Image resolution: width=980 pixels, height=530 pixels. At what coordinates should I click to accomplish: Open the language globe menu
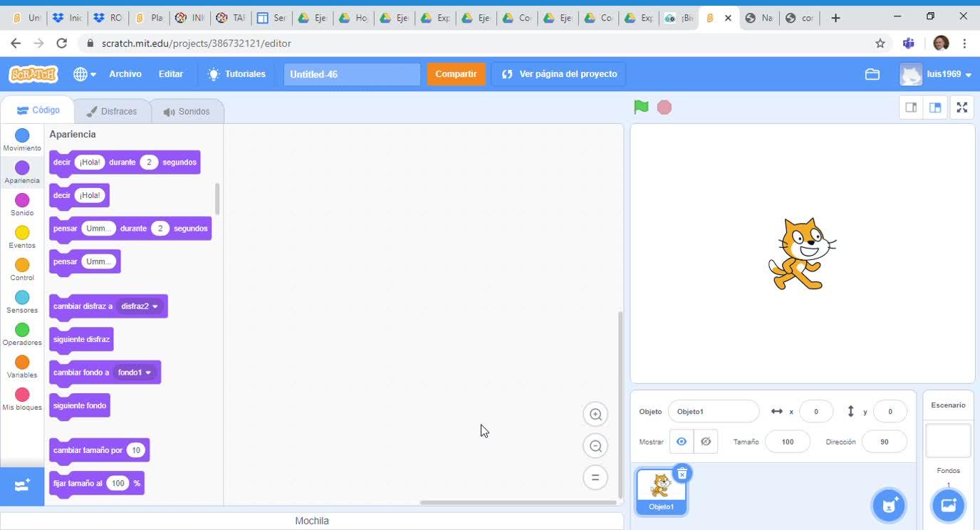[84, 74]
